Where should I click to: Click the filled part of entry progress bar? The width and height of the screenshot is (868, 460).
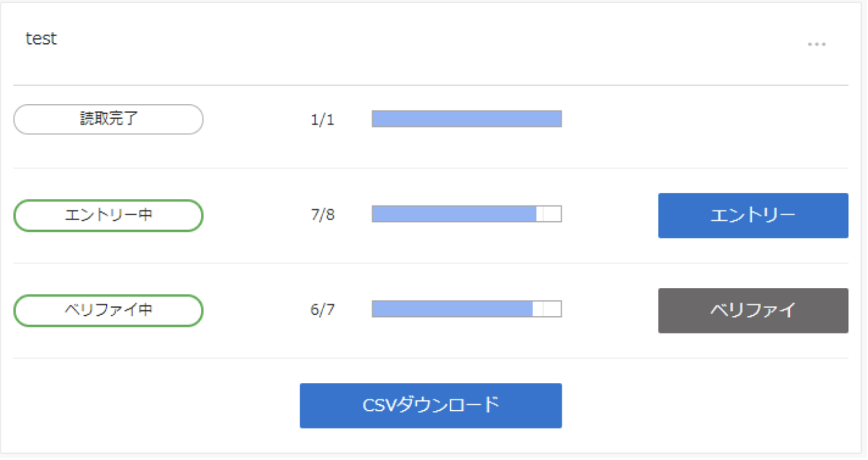(x=454, y=214)
